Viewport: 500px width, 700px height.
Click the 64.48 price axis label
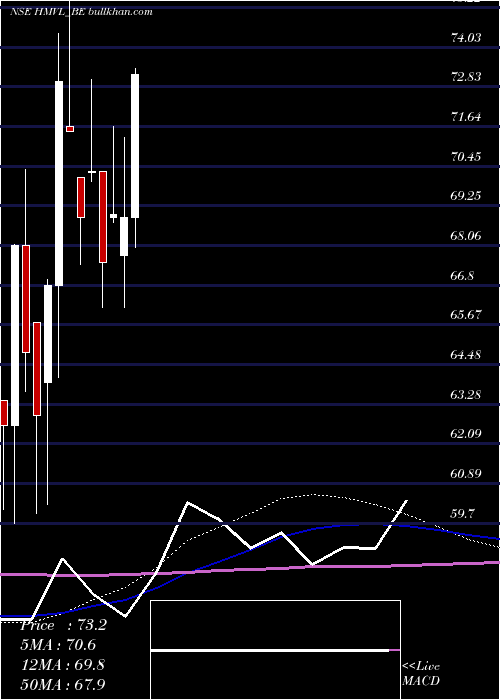tap(466, 355)
